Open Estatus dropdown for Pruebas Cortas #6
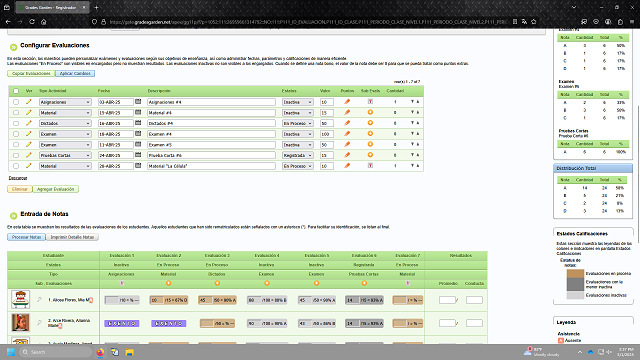The height and width of the screenshot is (360, 640). (298, 155)
